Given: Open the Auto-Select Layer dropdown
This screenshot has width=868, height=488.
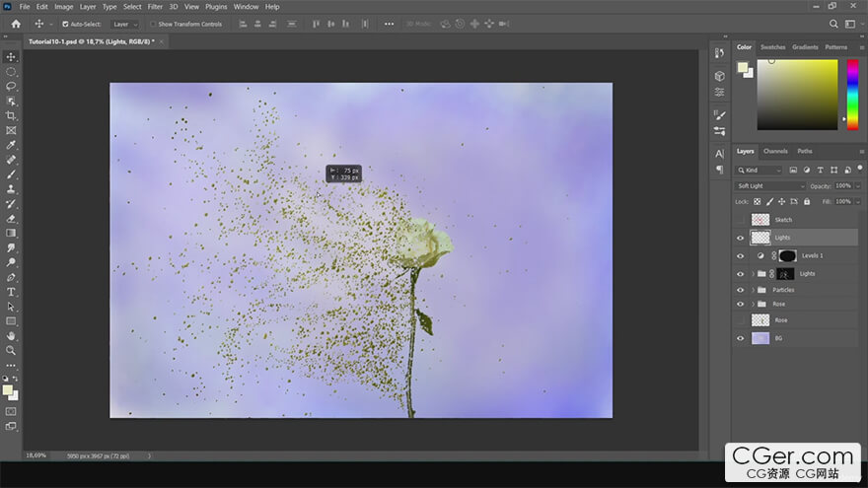Looking at the screenshot, I should point(124,25).
